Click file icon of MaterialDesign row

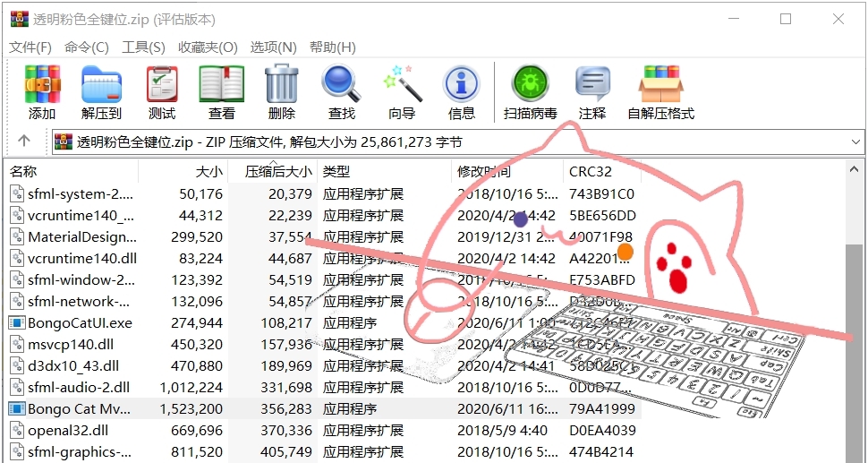click(18, 237)
